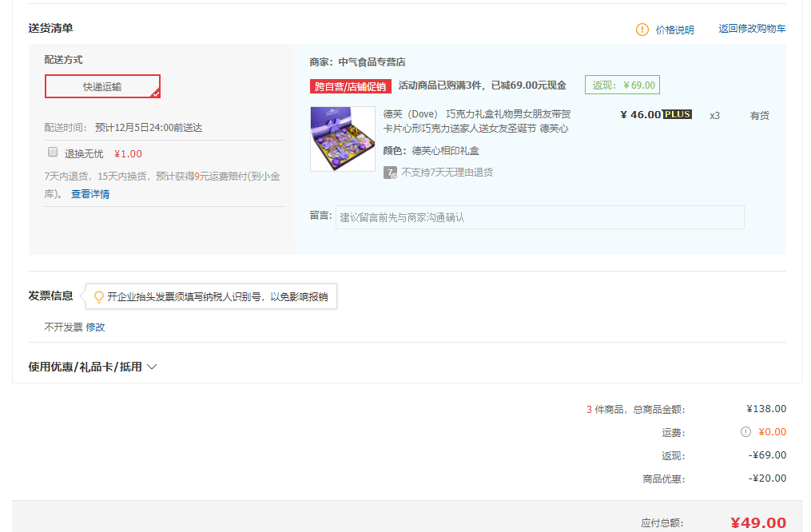This screenshot has height=532, width=811.
Task: Click the 商品优惠 -¥20.00 discount value
Action: 767,478
